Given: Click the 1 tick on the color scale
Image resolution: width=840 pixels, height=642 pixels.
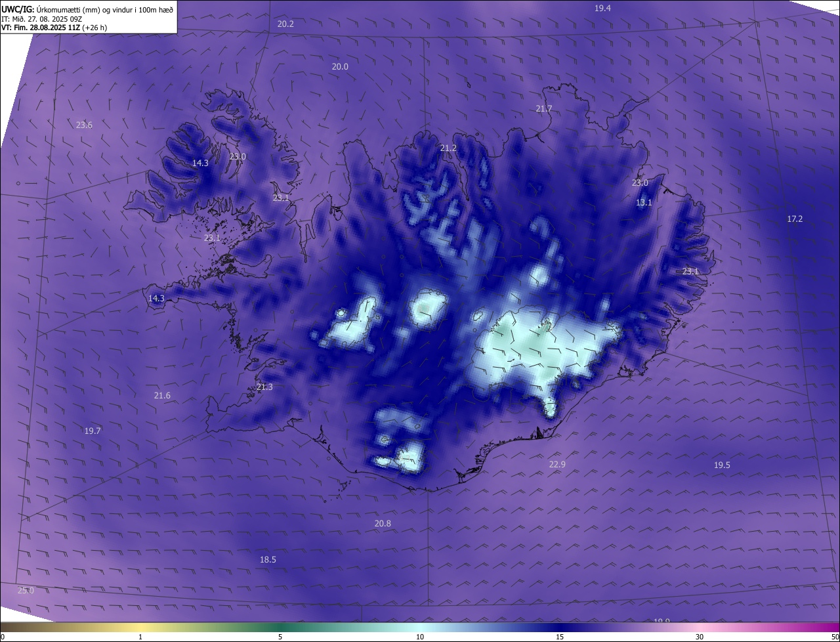Looking at the screenshot, I should point(140,637).
